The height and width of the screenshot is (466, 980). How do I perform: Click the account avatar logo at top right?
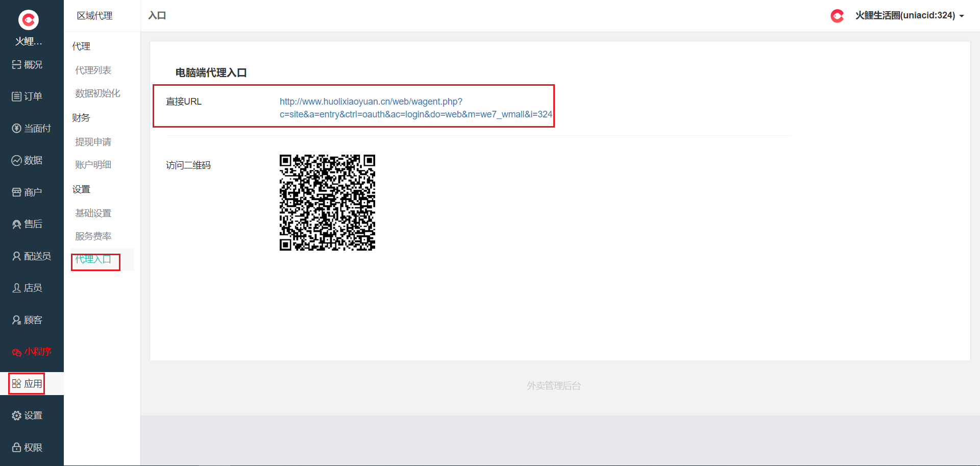(x=838, y=16)
